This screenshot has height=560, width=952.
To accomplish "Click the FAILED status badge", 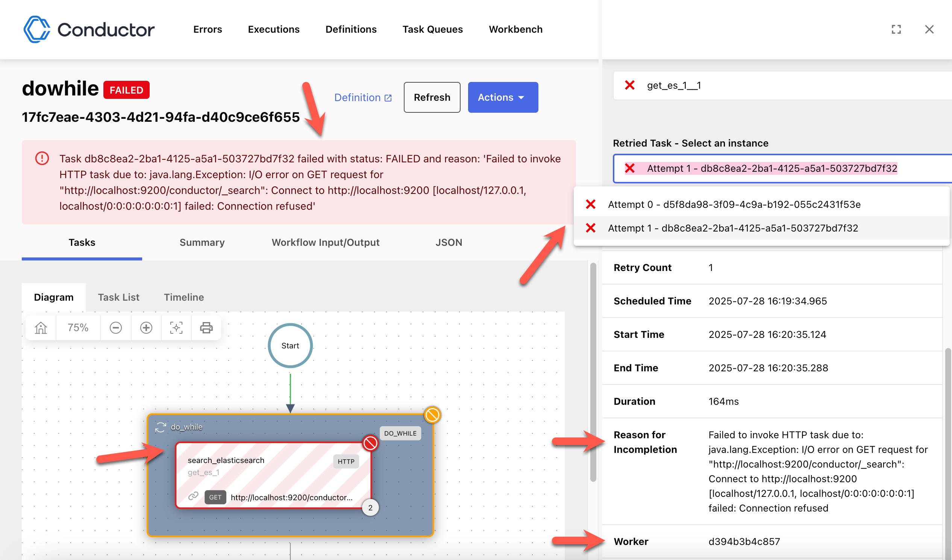I will [127, 90].
